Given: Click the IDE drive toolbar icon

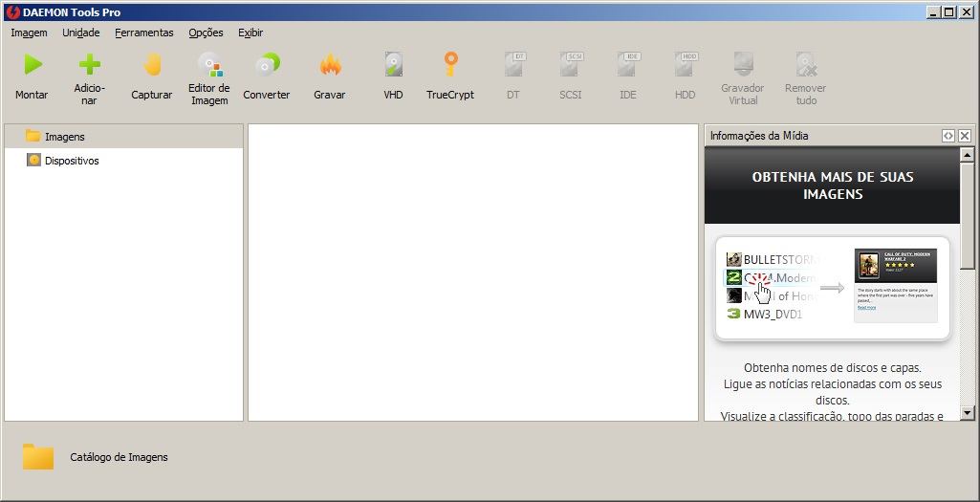Looking at the screenshot, I should [x=628, y=64].
